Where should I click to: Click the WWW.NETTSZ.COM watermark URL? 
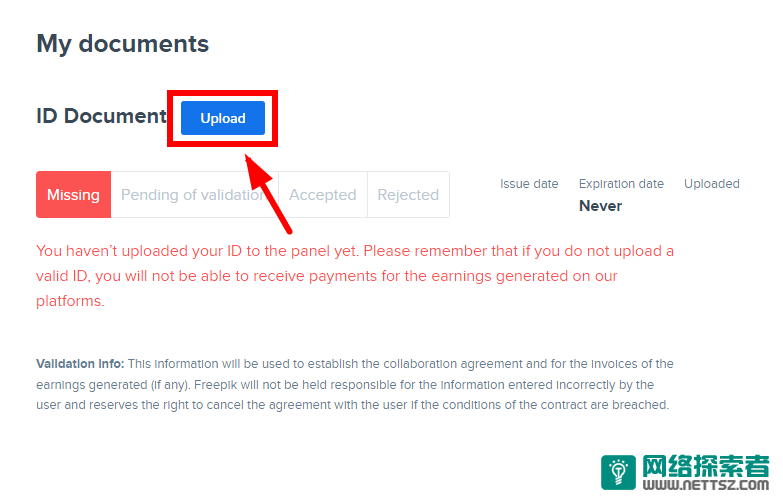(x=705, y=488)
